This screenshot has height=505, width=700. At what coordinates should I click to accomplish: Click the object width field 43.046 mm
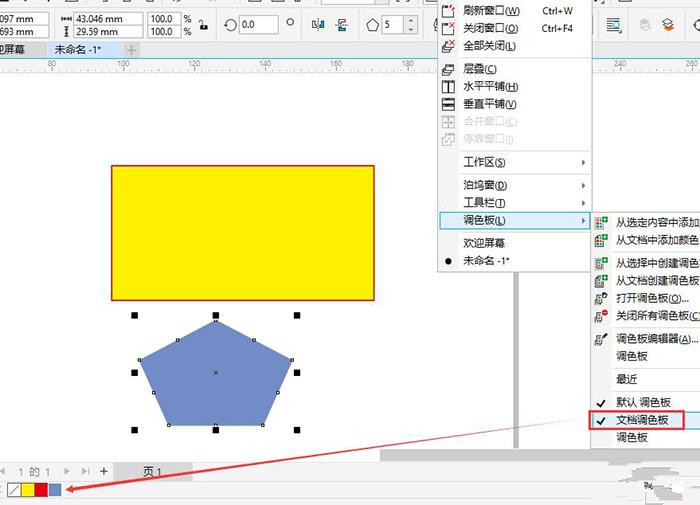pos(108,19)
